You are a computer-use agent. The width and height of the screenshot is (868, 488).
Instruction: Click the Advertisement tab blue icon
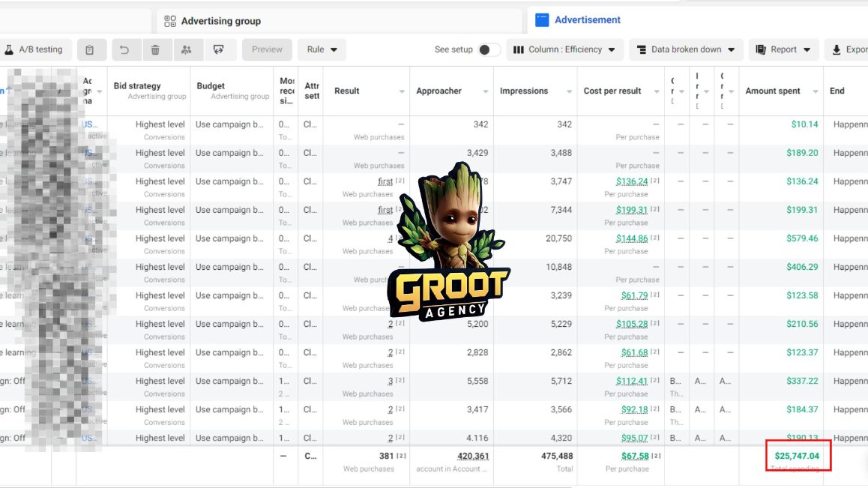pos(542,20)
